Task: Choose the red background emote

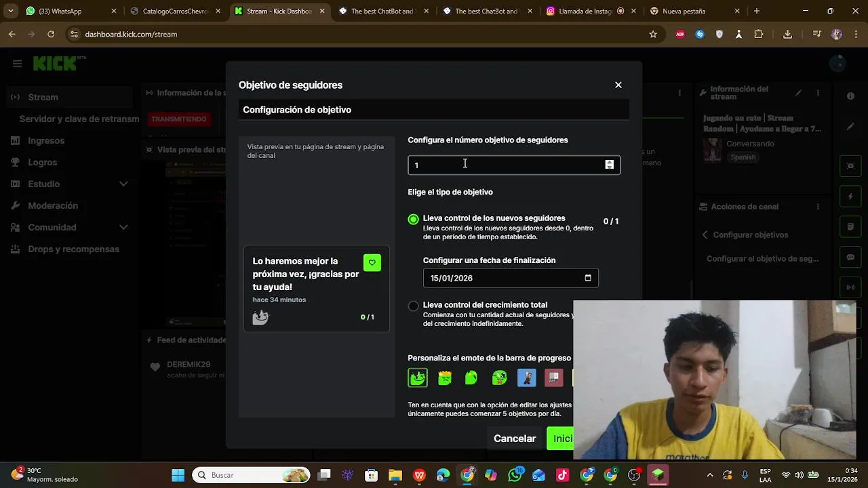Action: (554, 378)
